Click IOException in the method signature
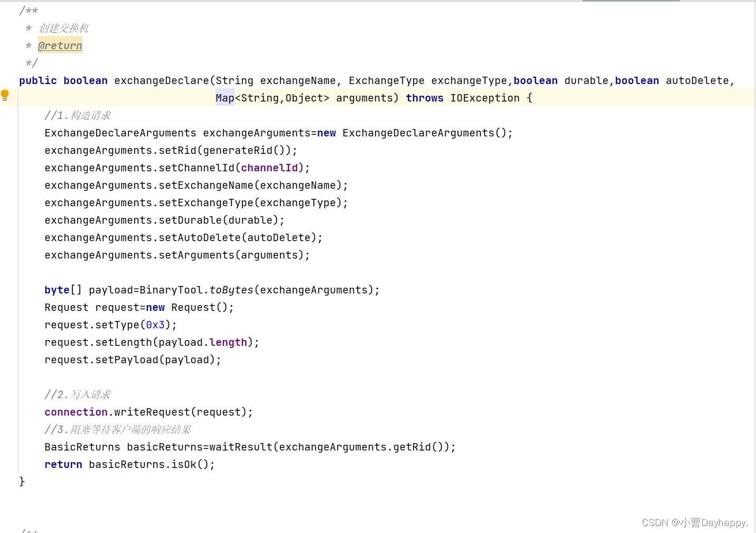The image size is (756, 533). pyautogui.click(x=485, y=98)
